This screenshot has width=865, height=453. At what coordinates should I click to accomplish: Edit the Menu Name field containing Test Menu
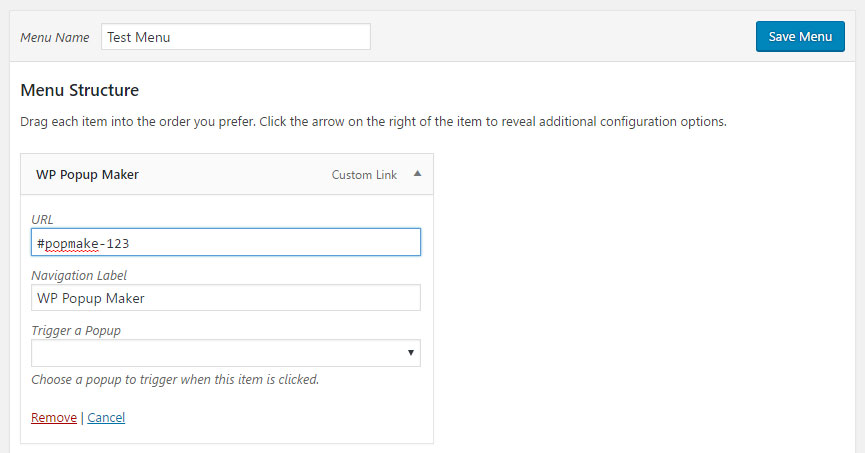tap(236, 37)
